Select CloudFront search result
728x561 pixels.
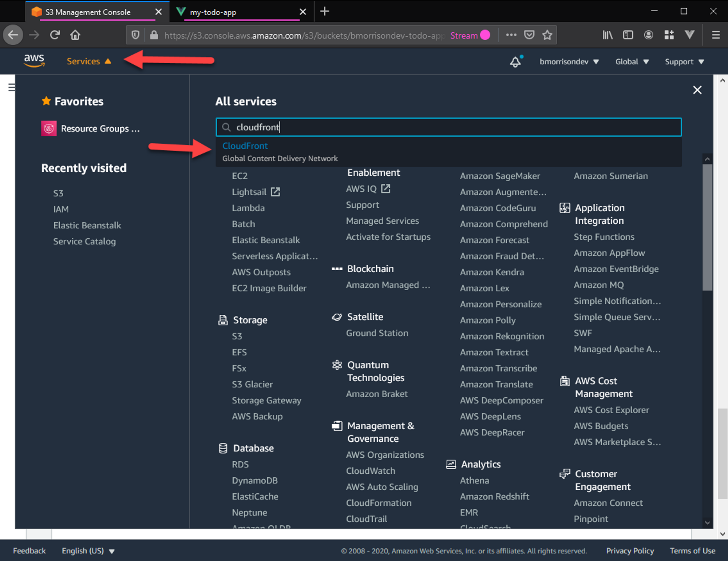[448, 152]
